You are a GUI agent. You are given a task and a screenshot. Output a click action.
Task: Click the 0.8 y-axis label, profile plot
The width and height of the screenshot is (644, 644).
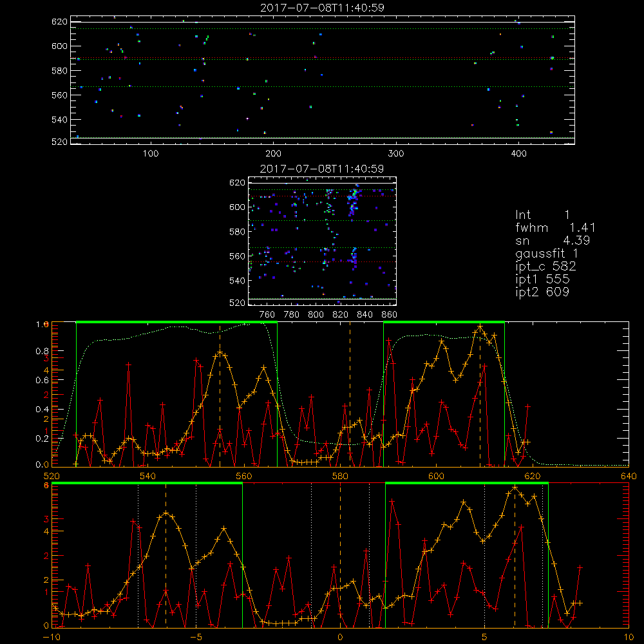coord(42,351)
